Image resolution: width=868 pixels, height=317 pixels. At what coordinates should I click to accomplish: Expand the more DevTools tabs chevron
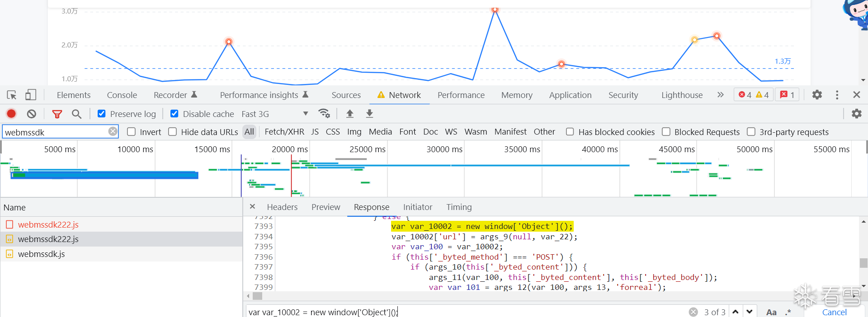click(720, 95)
